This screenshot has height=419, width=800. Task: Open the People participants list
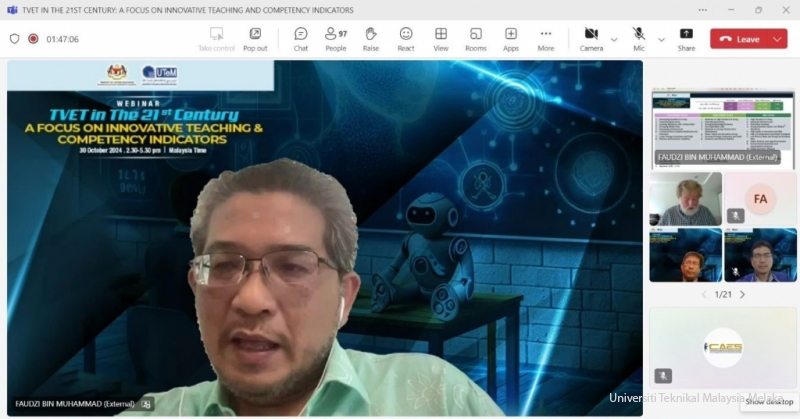[x=336, y=38]
